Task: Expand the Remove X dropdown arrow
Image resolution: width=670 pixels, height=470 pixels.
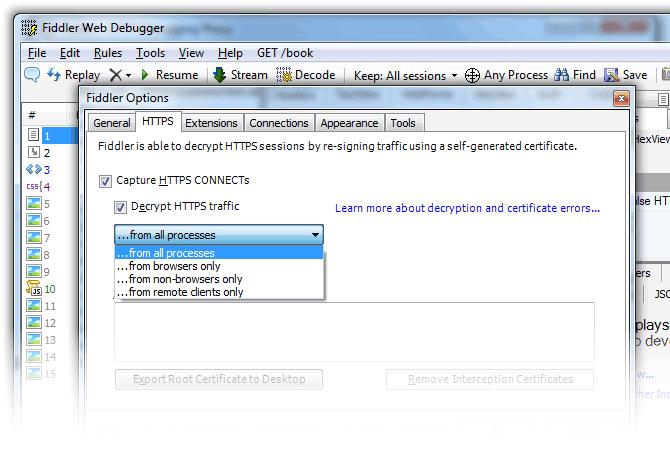Action: pos(129,76)
